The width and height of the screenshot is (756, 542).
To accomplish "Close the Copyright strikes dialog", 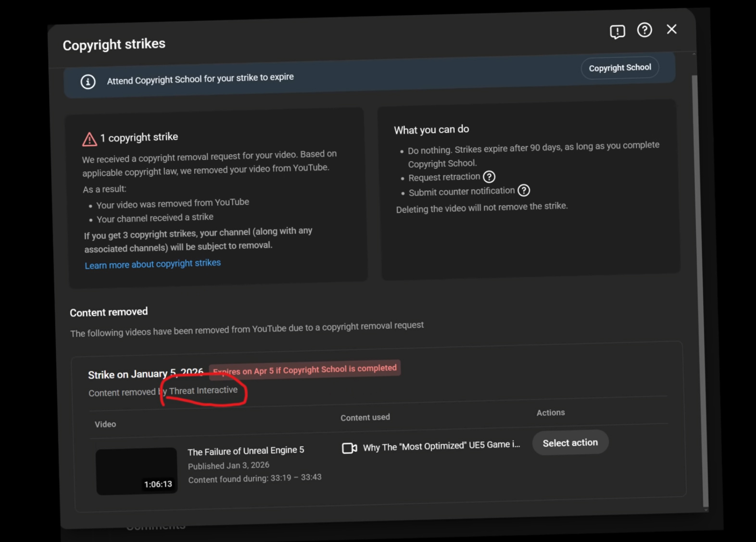I will (672, 29).
